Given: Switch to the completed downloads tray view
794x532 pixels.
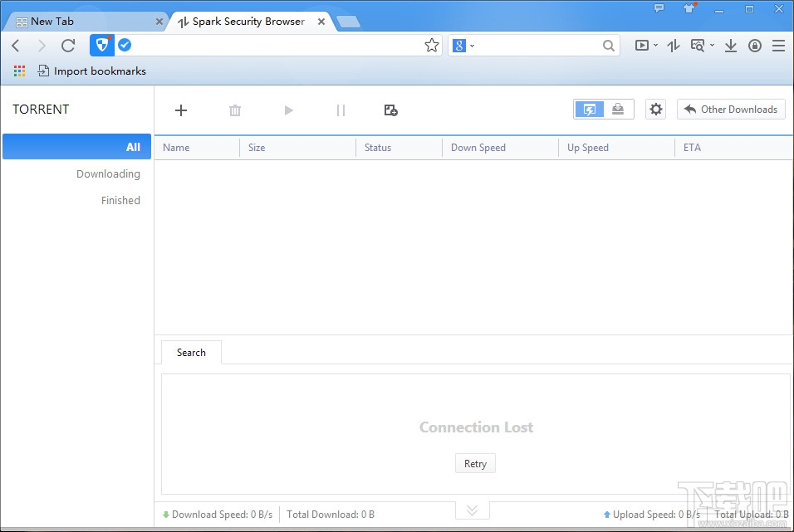Looking at the screenshot, I should 618,109.
